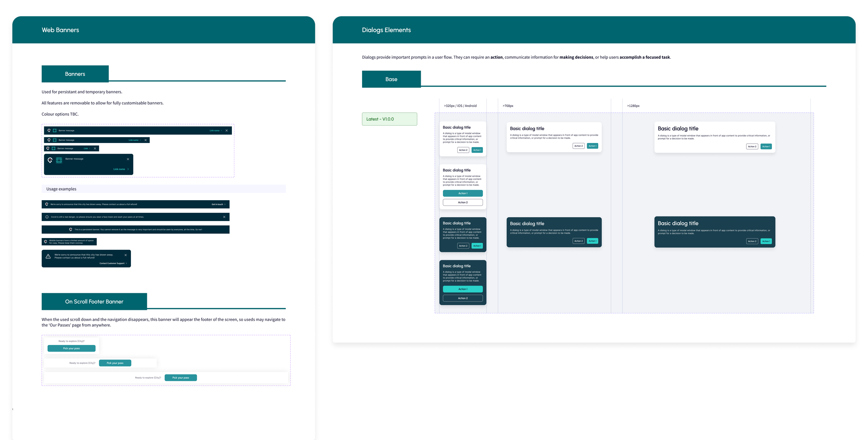Close the large card Banner message
This screenshot has height=440, width=868.
point(128,159)
